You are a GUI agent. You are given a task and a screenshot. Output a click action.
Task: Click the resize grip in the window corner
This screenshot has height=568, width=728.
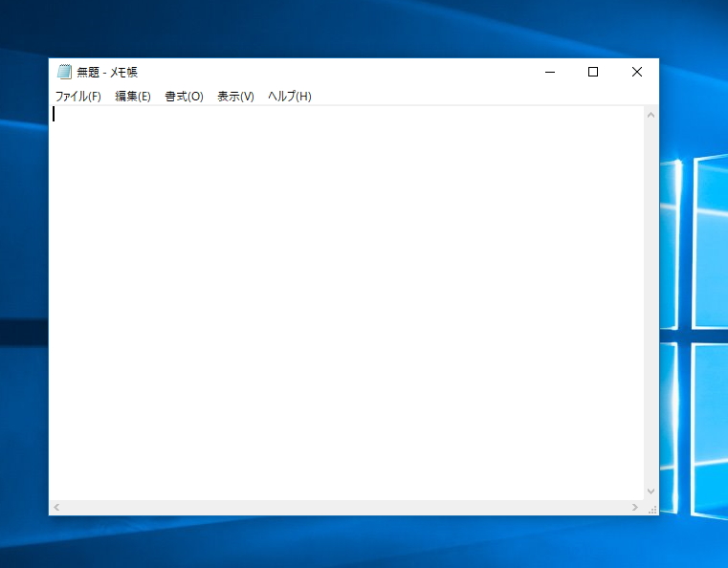coord(651,509)
